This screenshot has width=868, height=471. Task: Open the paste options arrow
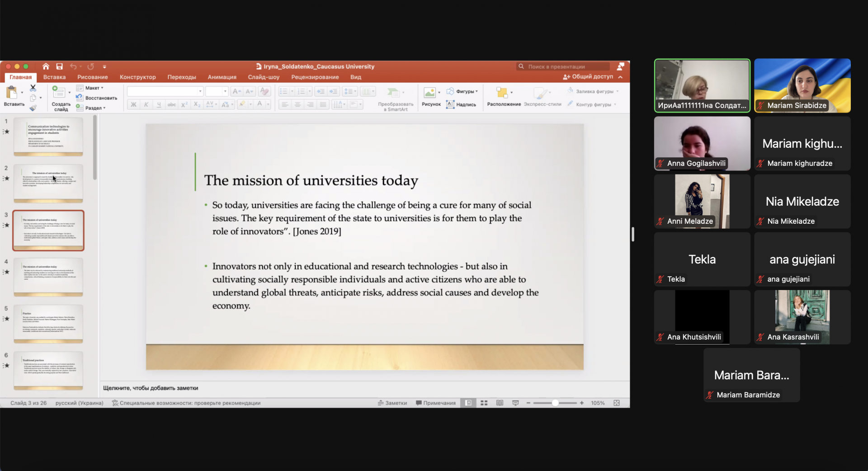[x=22, y=93]
